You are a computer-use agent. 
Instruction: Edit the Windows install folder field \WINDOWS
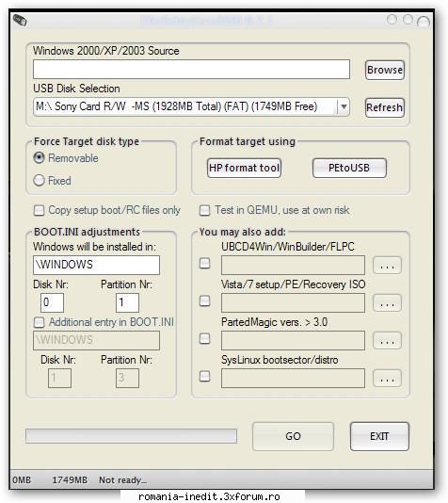click(x=96, y=265)
